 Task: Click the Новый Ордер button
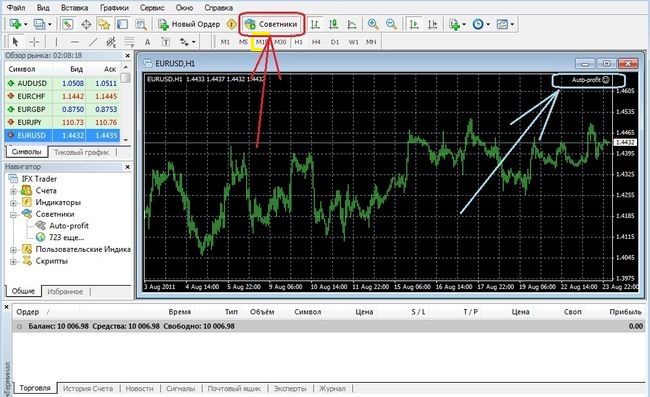[190, 24]
